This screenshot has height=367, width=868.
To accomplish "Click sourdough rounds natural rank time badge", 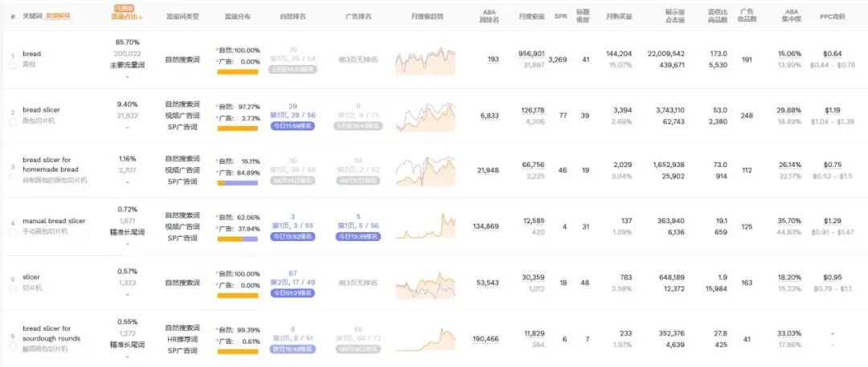I will 293,349.
